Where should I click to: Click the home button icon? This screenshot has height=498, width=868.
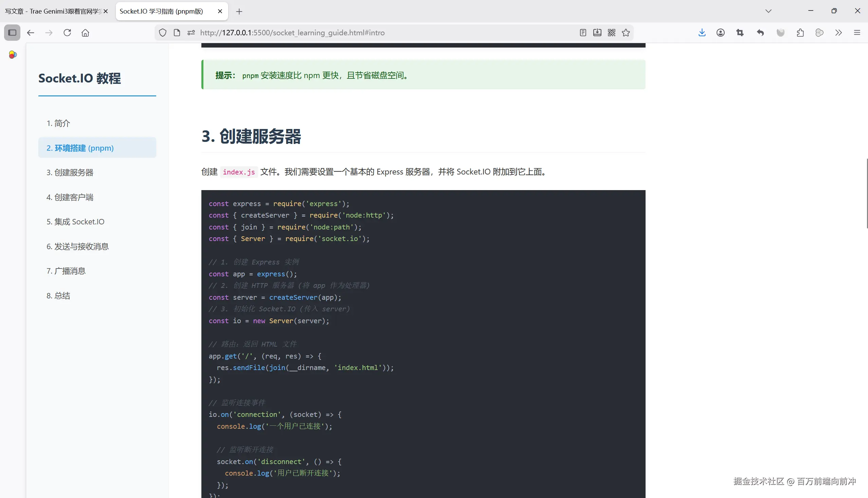[85, 33]
